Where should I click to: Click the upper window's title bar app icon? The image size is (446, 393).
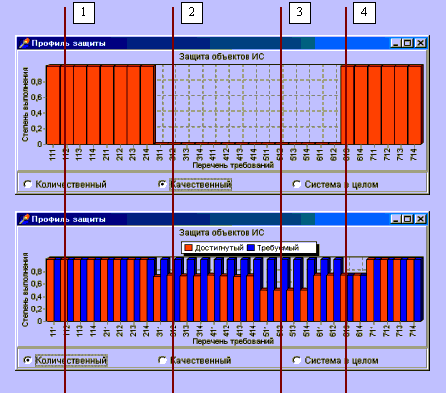click(x=24, y=43)
